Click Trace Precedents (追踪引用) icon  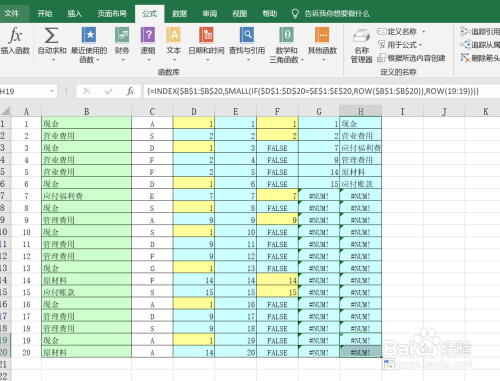coord(465,31)
